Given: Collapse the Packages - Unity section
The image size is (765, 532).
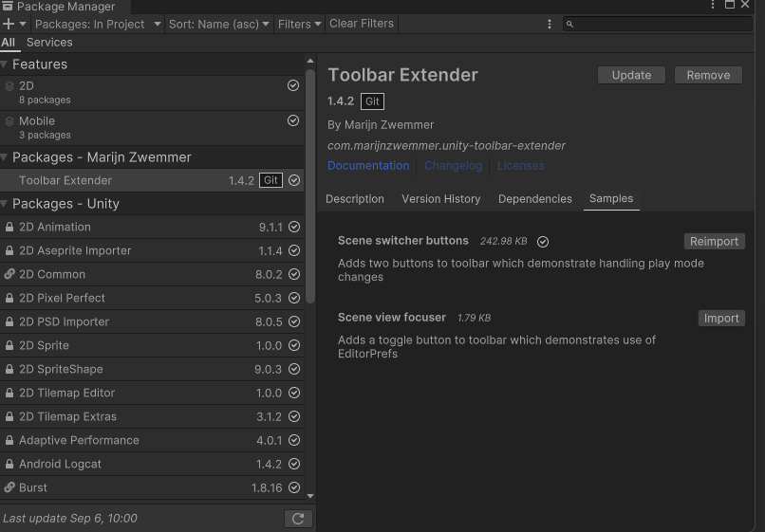Looking at the screenshot, I should pyautogui.click(x=5, y=204).
